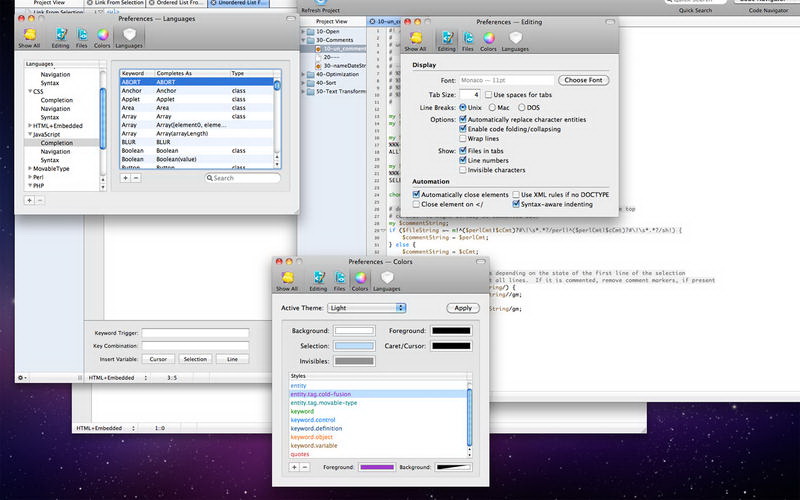This screenshot has height=500, width=800.
Task: Click the Choose Font button
Action: coord(583,80)
